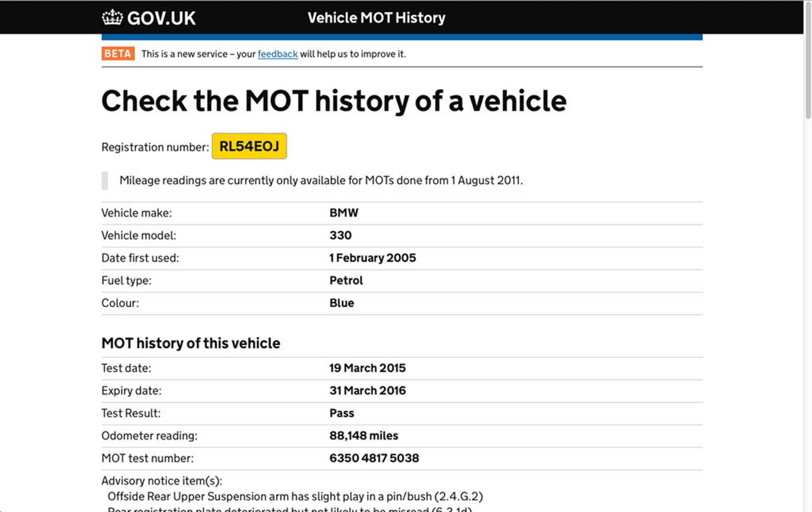Viewport: 812px width, 512px height.
Task: Click the orange BETA tag
Action: coord(118,54)
